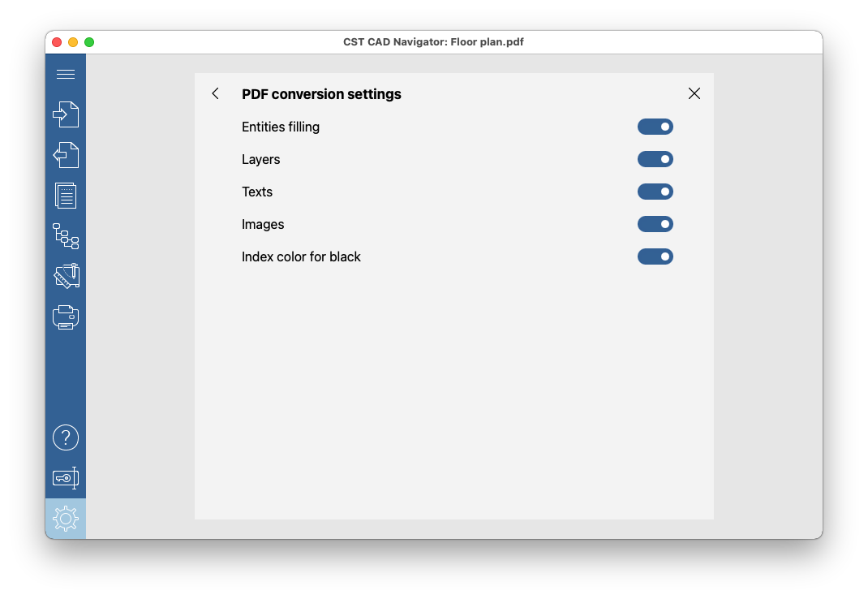
Task: Click the PDF conversion settings heading
Action: coord(321,94)
